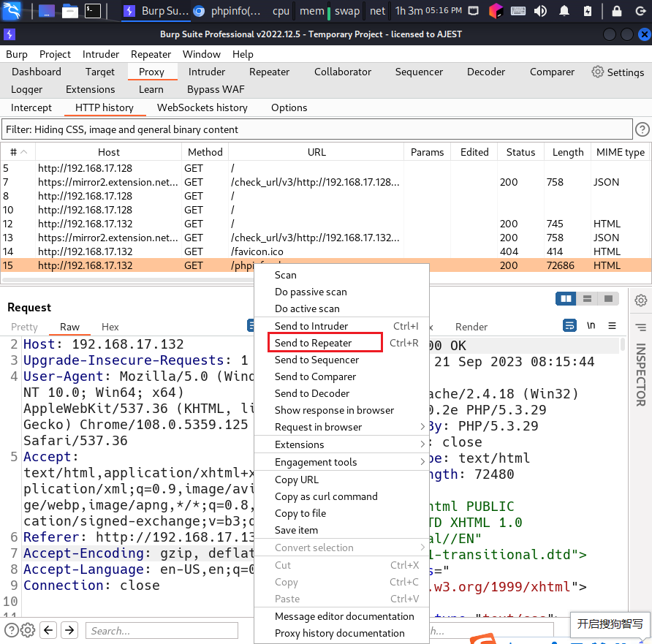Open the Burp menu

pos(17,55)
